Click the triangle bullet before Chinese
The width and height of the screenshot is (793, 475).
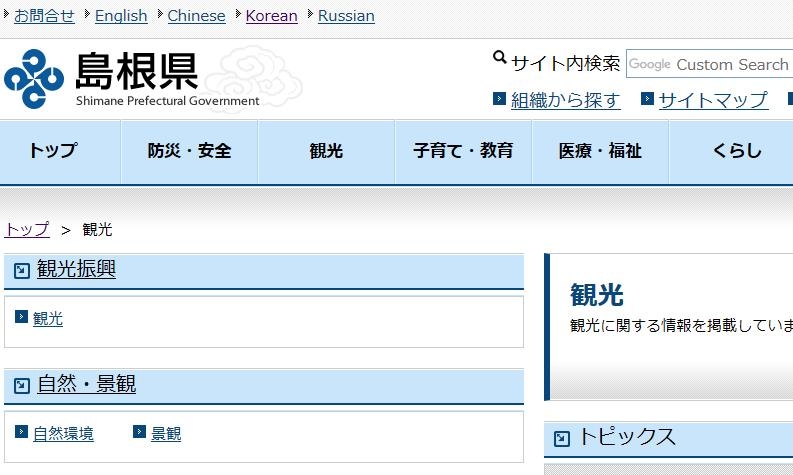[x=160, y=14]
